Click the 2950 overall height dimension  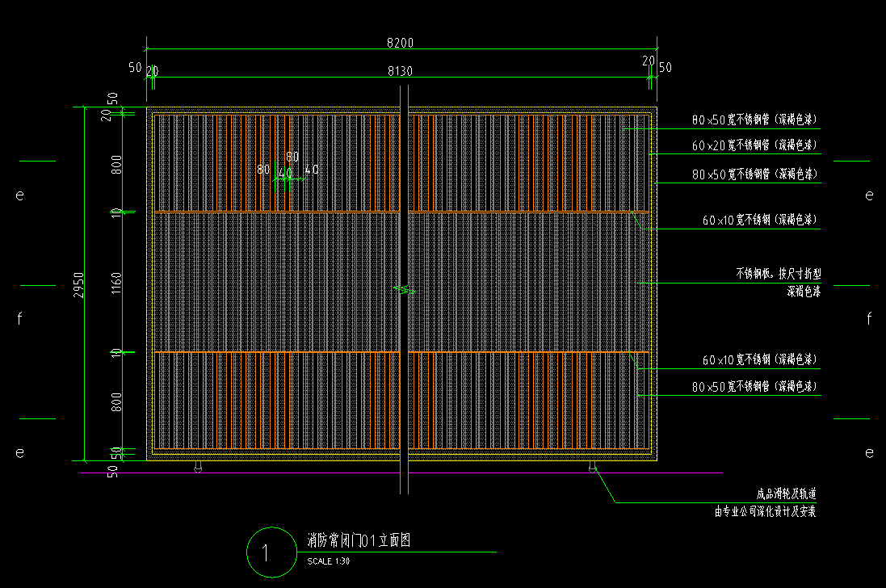78,284
